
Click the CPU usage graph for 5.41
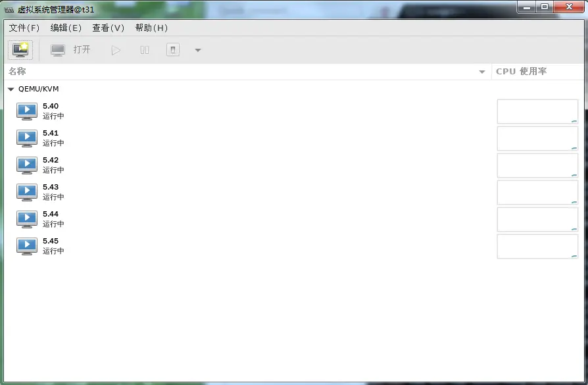tap(537, 138)
